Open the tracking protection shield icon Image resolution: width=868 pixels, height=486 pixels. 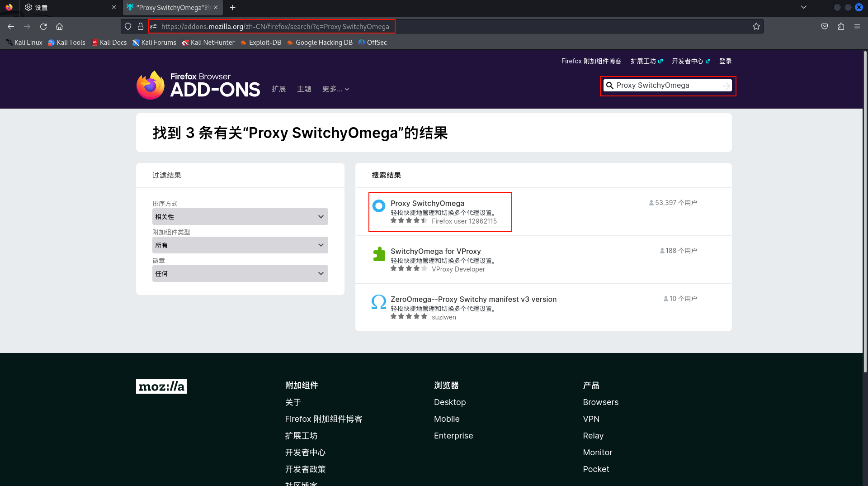pyautogui.click(x=128, y=27)
